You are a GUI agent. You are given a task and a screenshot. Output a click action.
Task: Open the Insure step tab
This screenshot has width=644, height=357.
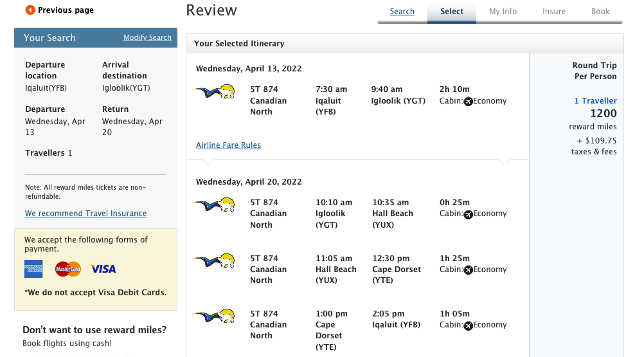click(x=553, y=12)
